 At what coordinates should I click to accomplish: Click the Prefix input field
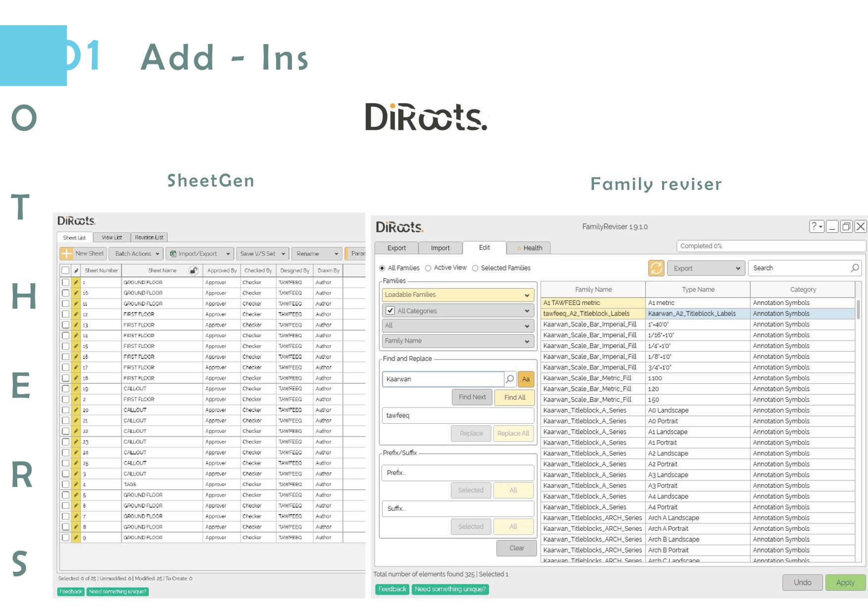pyautogui.click(x=458, y=473)
